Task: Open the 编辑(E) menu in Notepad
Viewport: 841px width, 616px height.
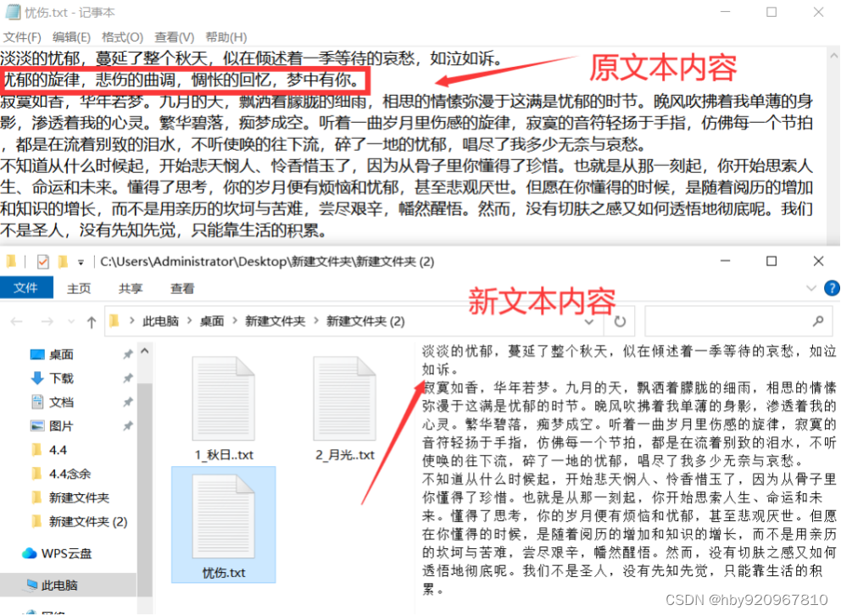Action: click(x=71, y=37)
